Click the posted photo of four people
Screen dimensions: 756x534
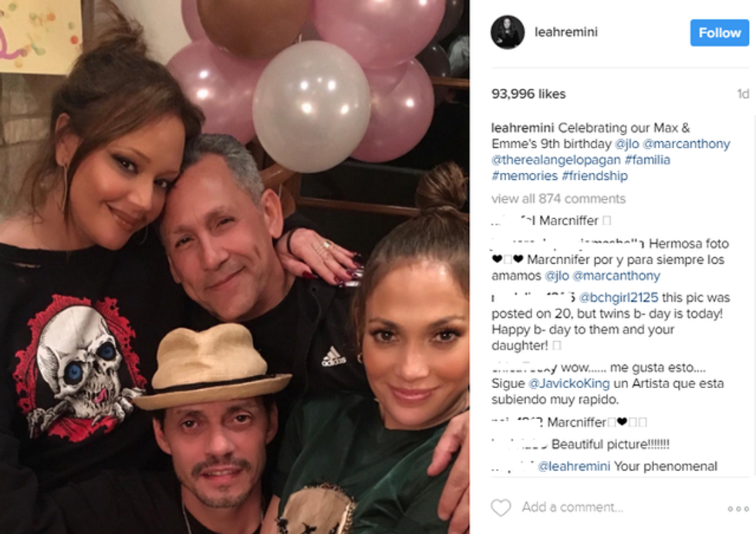[x=235, y=267]
